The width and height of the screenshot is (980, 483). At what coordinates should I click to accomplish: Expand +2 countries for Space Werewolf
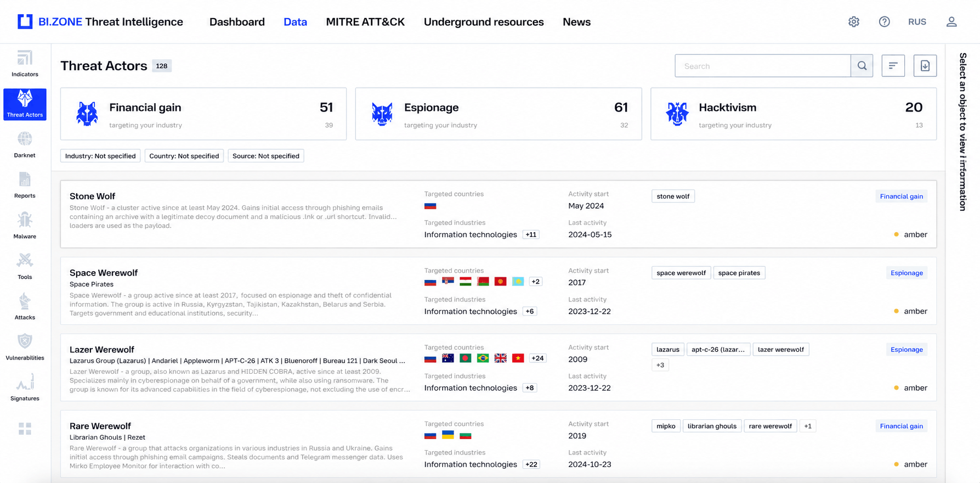click(x=536, y=282)
